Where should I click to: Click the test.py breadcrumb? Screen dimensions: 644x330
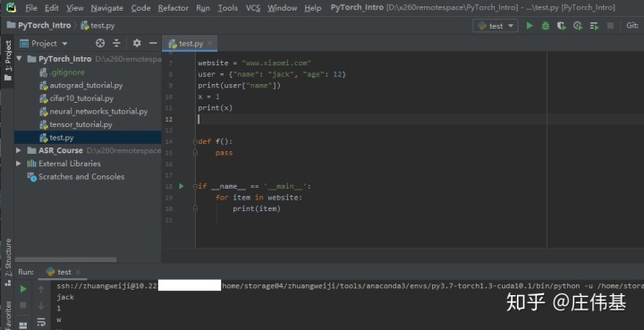click(97, 25)
